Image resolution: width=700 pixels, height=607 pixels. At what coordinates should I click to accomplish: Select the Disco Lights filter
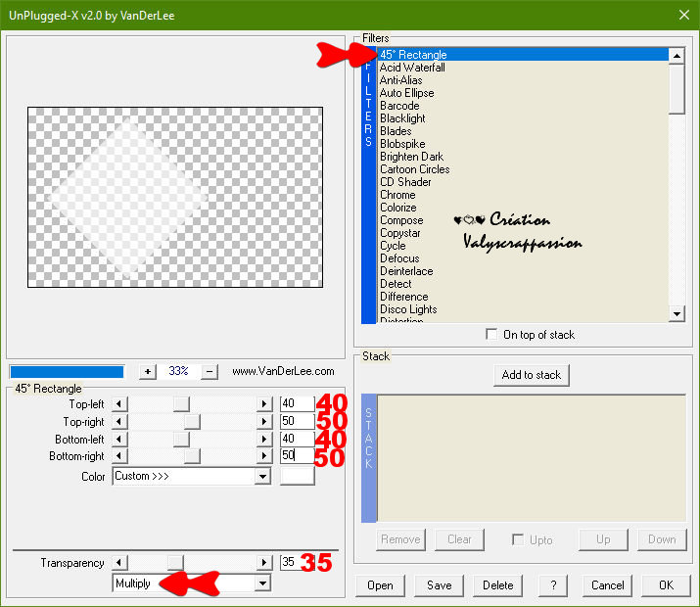pyautogui.click(x=408, y=309)
